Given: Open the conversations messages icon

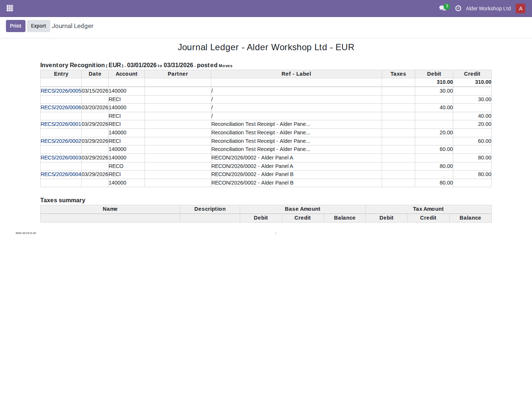Looking at the screenshot, I should [442, 8].
